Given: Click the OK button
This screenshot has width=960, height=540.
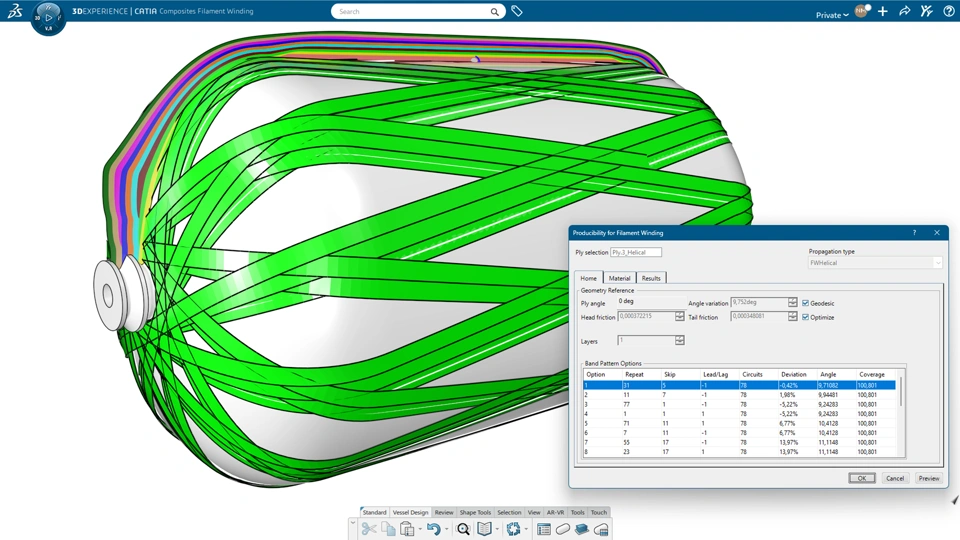Looking at the screenshot, I should tap(861, 478).
